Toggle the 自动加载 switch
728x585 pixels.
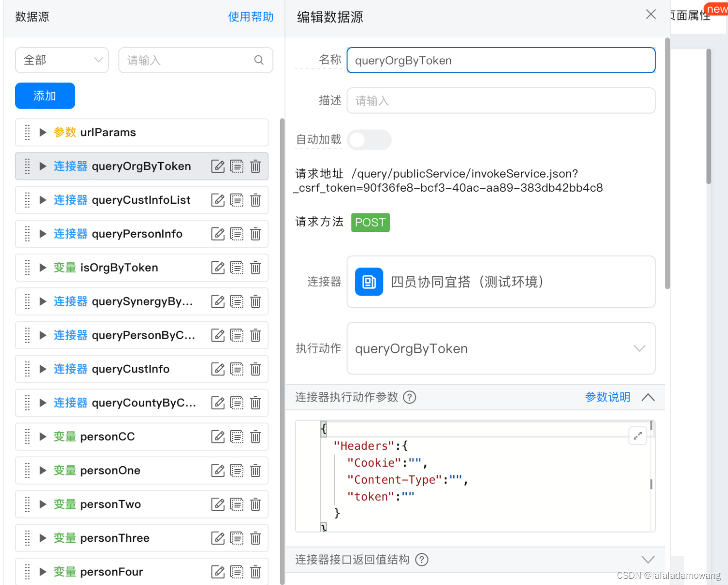point(369,140)
